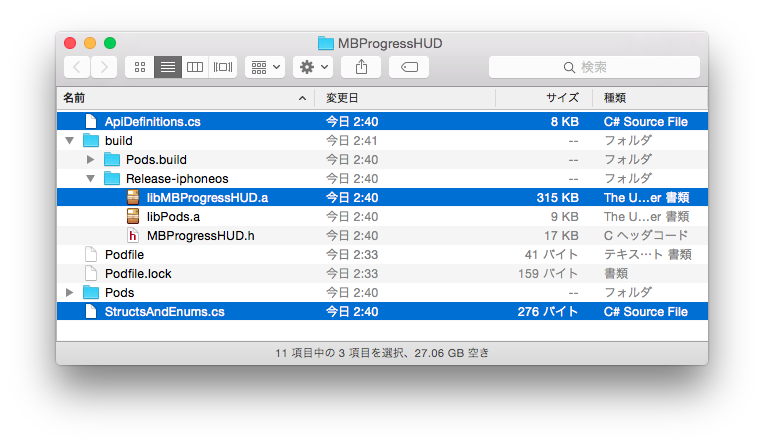Click the edit tags button
The width and height of the screenshot is (764, 445).
[x=409, y=67]
